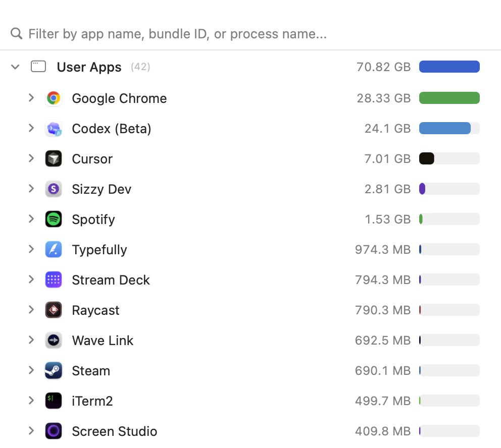Image resolution: width=501 pixels, height=448 pixels.
Task: Click the "1.53 GB" memory value
Action: pos(387,219)
